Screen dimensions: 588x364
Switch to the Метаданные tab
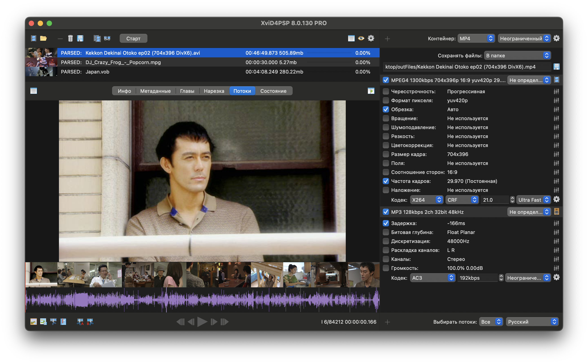click(x=156, y=91)
